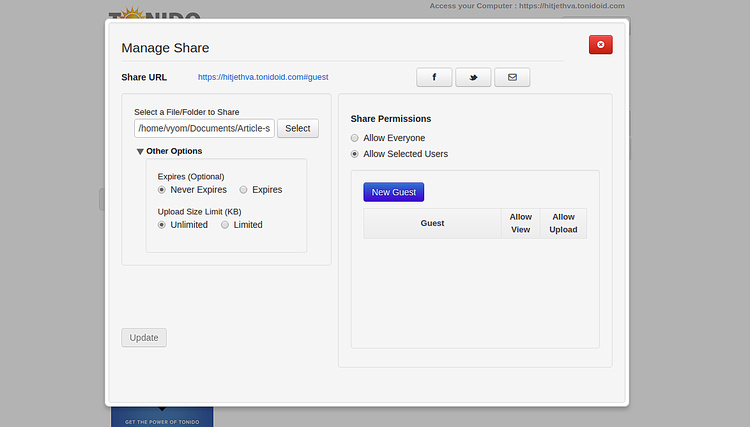Choose the Expires radio button
Viewport: 750px width, 427px height.
244,189
